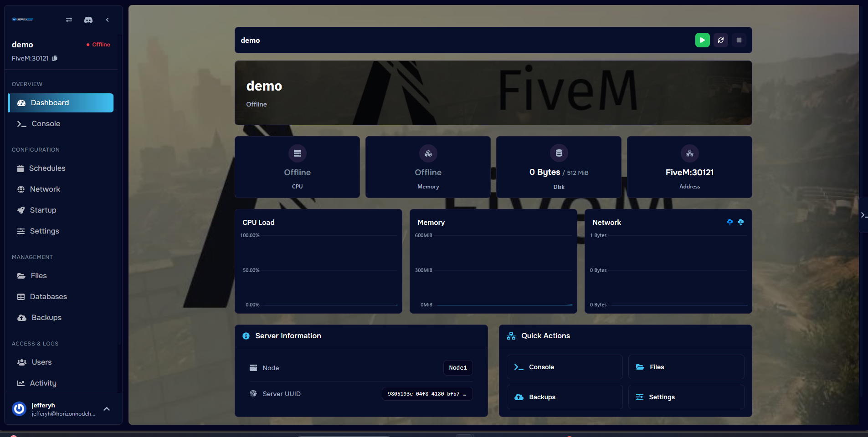Open Files from Quick Actions
868x437 pixels.
click(686, 367)
